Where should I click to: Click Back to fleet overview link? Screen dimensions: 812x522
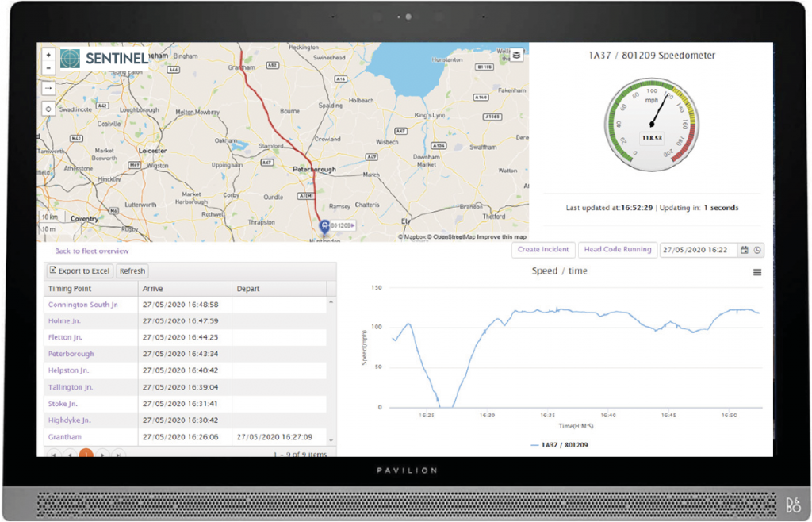[x=91, y=251]
